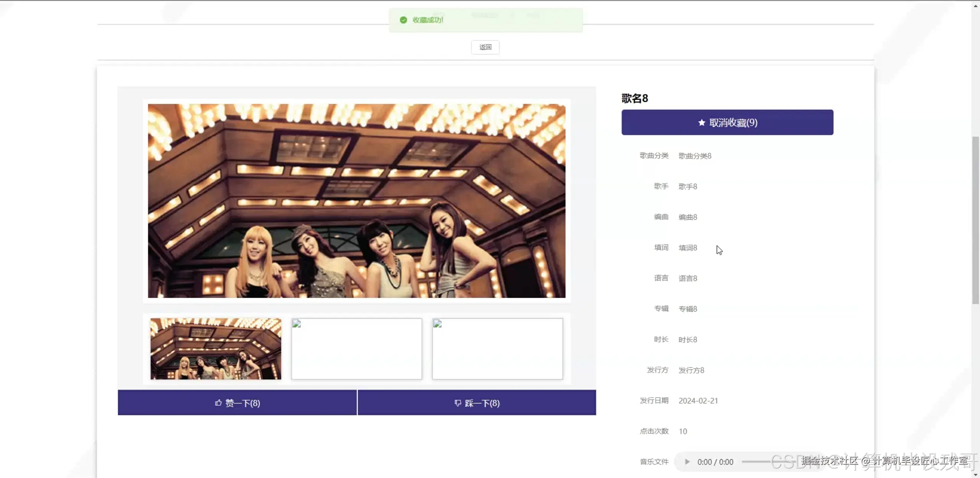980x478 pixels.
Task: Click the 歌名8 song title
Action: [x=635, y=98]
